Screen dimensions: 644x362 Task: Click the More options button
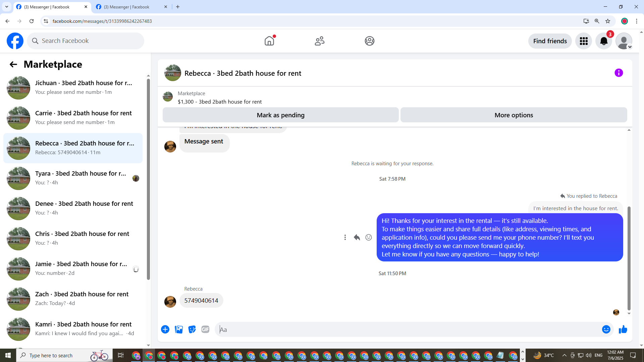[514, 115]
